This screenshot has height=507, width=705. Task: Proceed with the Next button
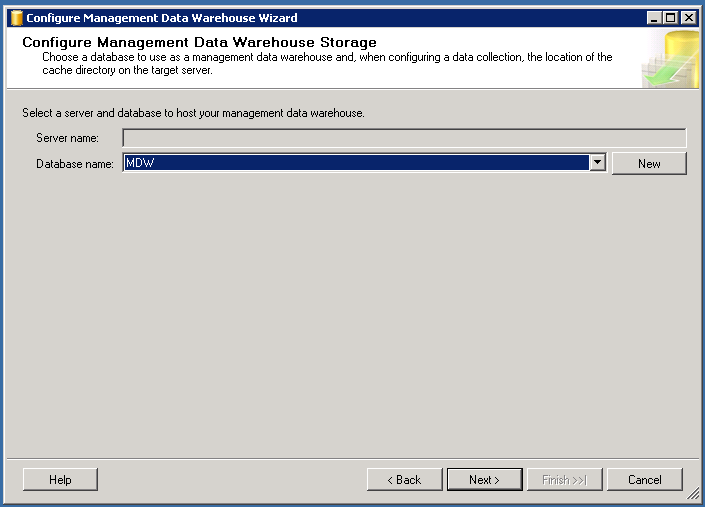pyautogui.click(x=484, y=480)
